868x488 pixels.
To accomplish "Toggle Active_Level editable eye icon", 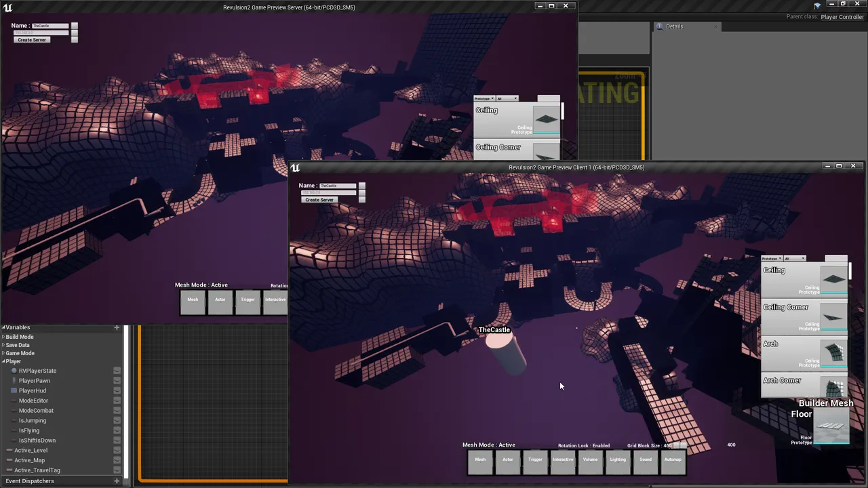I will (x=117, y=450).
